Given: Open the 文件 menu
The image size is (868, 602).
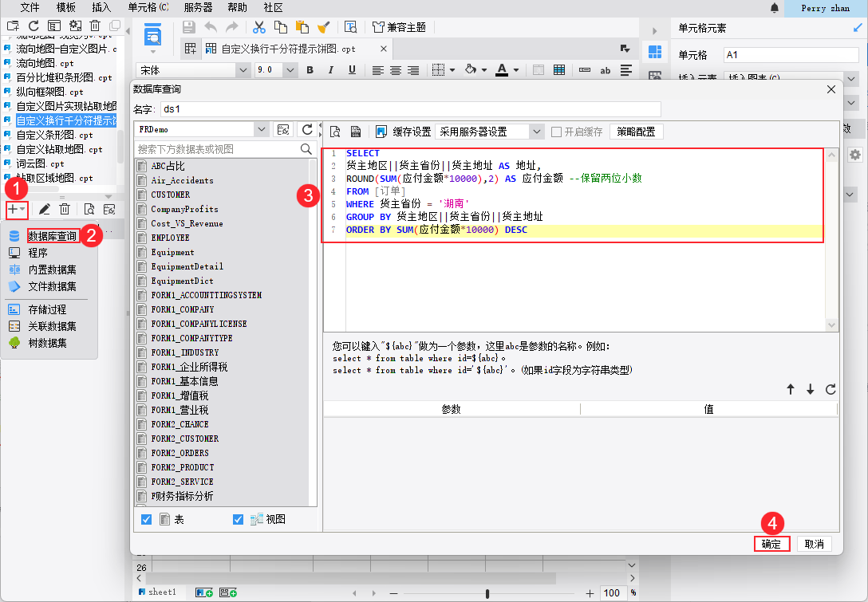Looking at the screenshot, I should 30,8.
